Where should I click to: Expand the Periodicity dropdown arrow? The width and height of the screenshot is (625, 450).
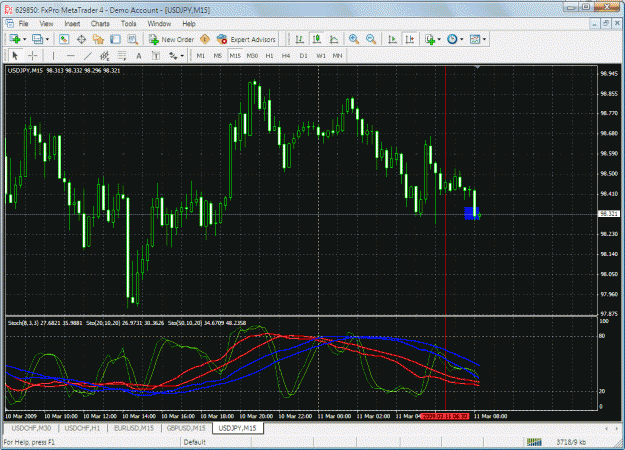tap(462, 39)
